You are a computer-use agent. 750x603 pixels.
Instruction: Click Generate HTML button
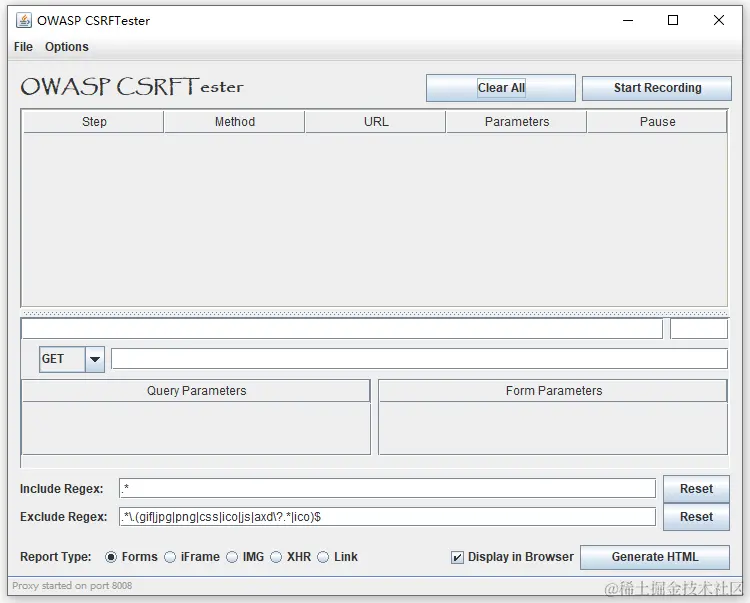tap(655, 557)
